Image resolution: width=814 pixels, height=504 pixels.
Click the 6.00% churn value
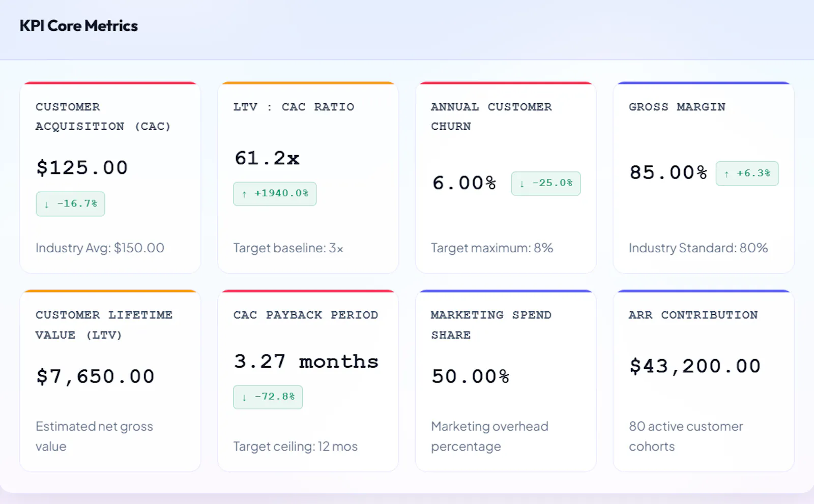click(x=464, y=183)
